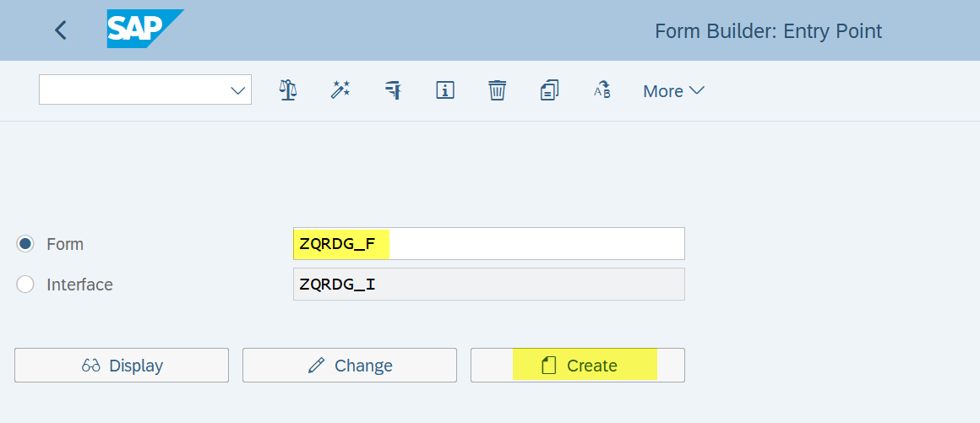The width and height of the screenshot is (980, 423).
Task: Expand the More menu
Action: pyautogui.click(x=673, y=90)
